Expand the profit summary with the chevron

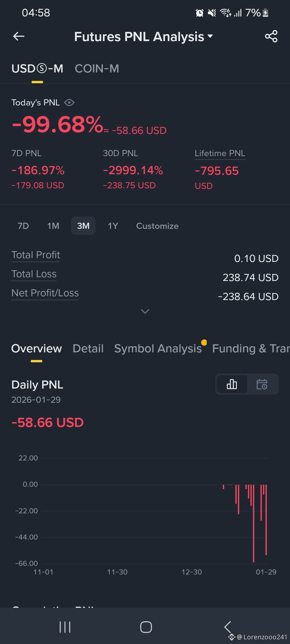145,311
